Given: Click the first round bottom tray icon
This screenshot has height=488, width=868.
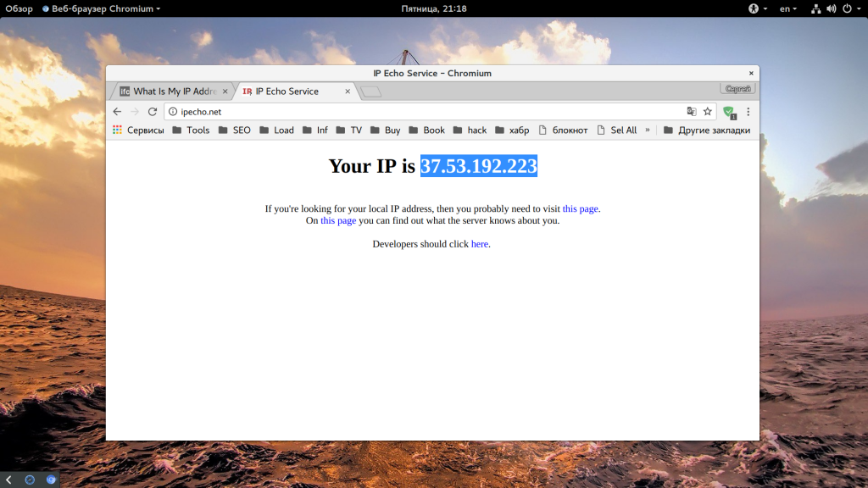Looking at the screenshot, I should click(30, 480).
